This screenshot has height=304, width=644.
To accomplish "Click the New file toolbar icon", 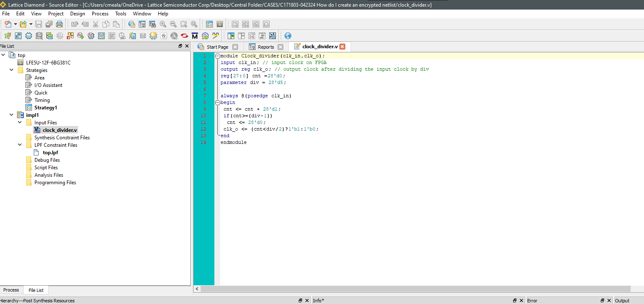I will click(7, 24).
